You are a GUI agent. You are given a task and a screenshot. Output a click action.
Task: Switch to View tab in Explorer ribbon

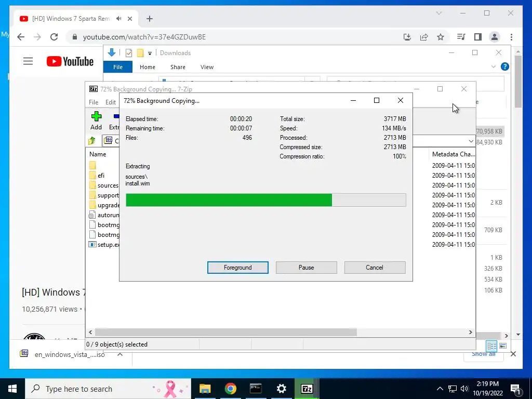point(207,67)
